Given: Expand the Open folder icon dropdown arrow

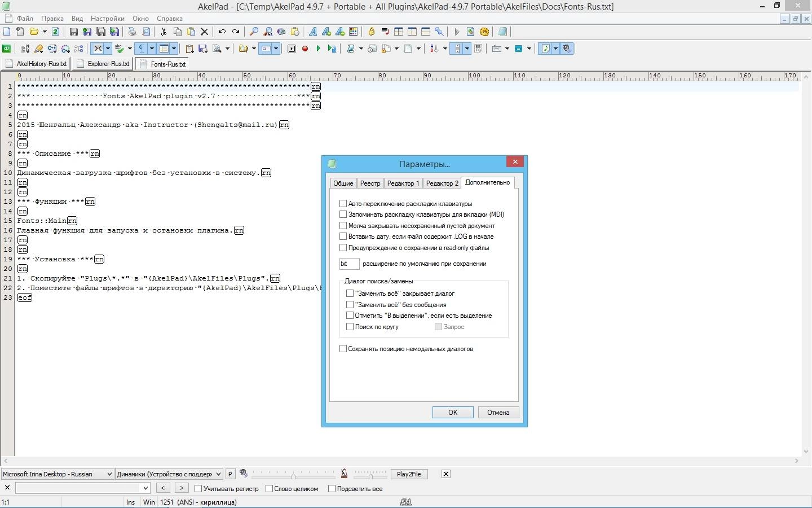Looking at the screenshot, I should coord(45,32).
